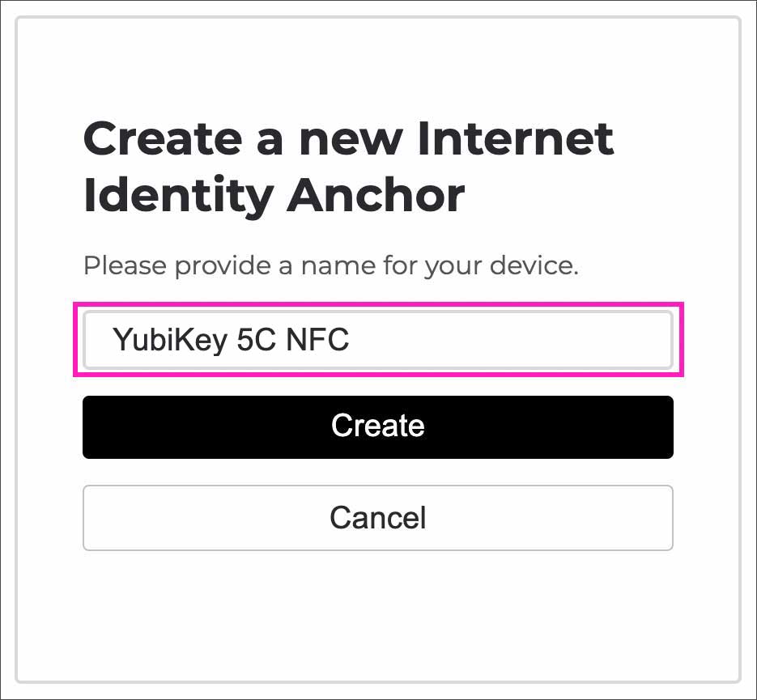Click the word Internet in the title

point(515,138)
